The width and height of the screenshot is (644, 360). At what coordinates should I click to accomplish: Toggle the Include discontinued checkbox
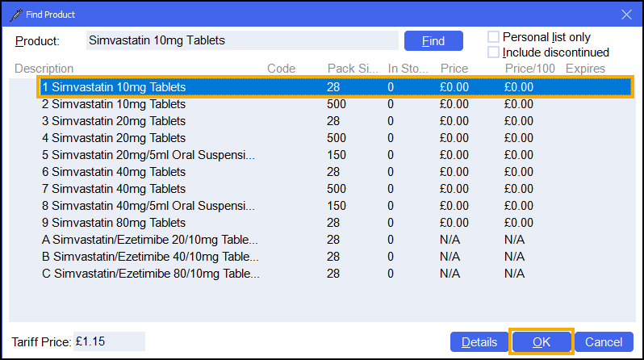[494, 52]
